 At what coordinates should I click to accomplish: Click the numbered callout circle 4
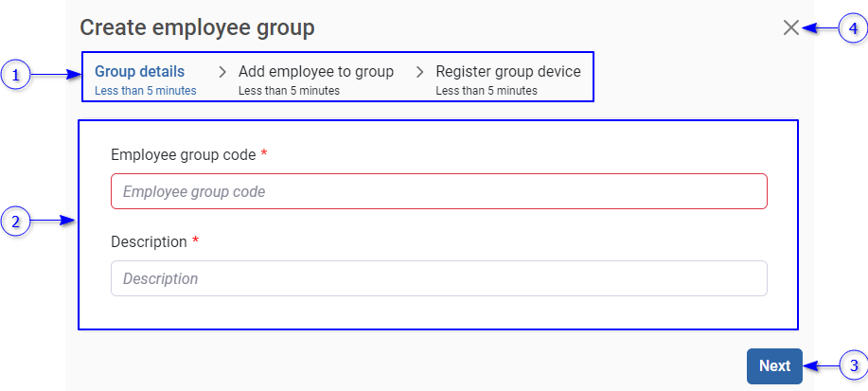click(x=852, y=28)
